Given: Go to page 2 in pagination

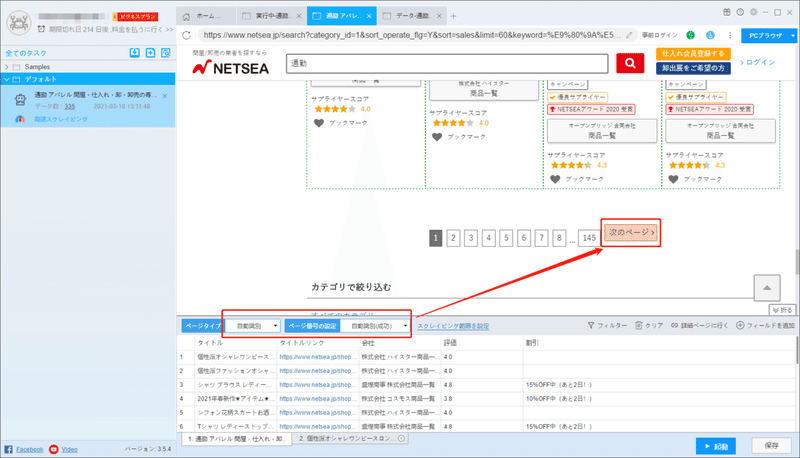Looking at the screenshot, I should (453, 238).
